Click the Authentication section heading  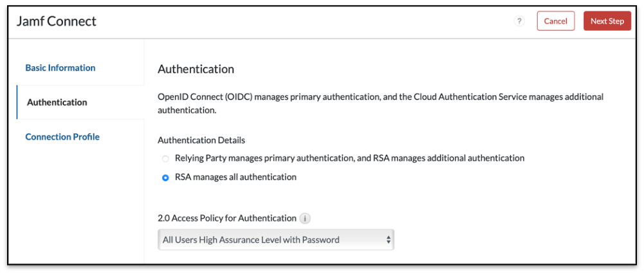196,69
